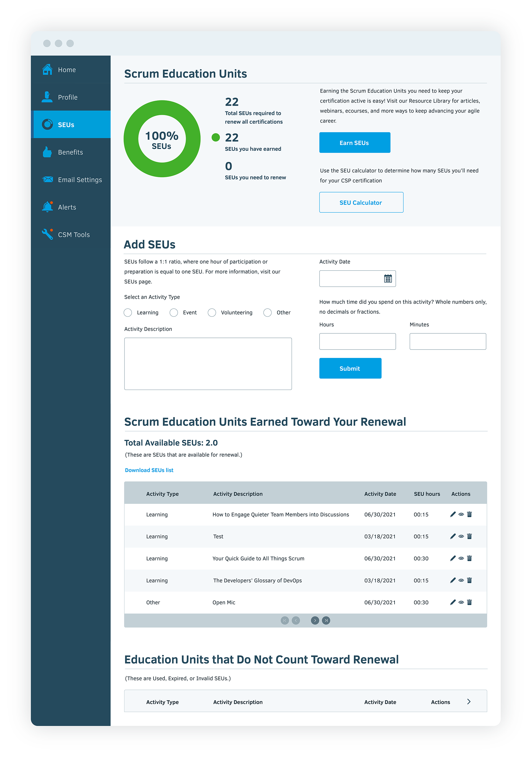Image resolution: width=532 pixels, height=757 pixels.
Task: Edit the 'Test' activity row
Action: 452,537
